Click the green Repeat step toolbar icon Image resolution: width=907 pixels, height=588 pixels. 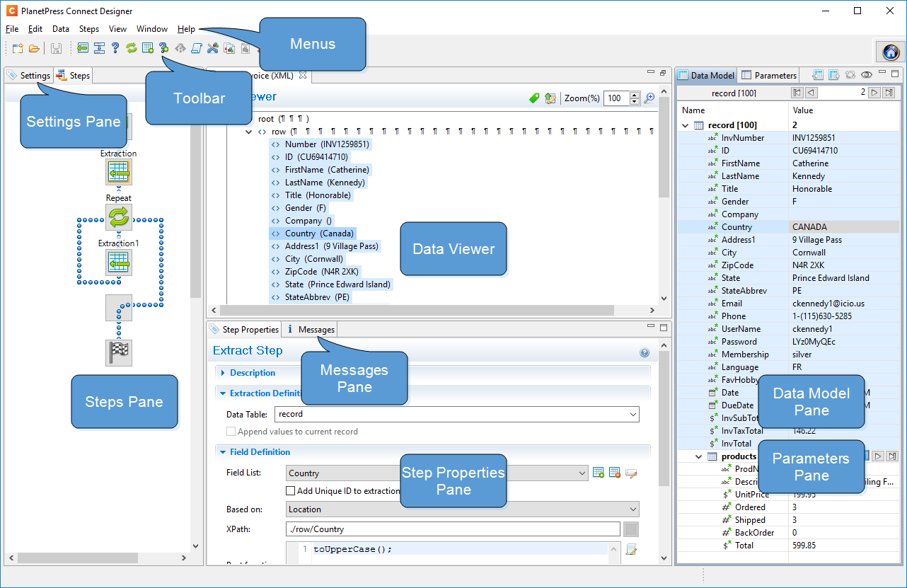[131, 48]
